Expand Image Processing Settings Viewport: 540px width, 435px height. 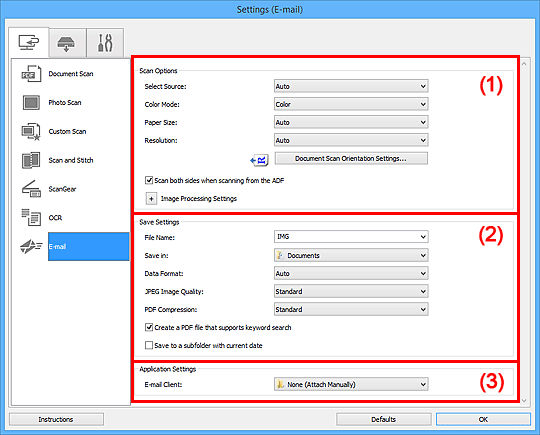(x=151, y=199)
